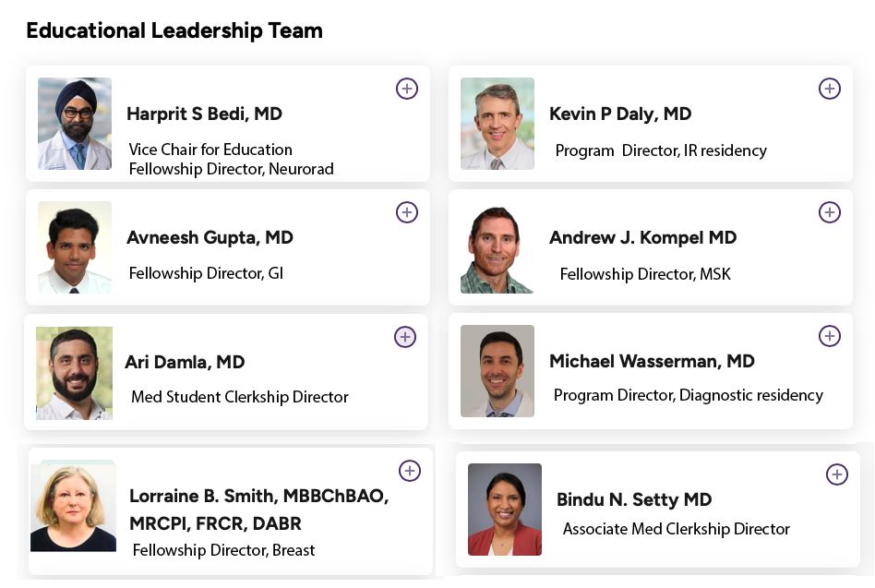The height and width of the screenshot is (588, 875).
Task: Expand Michael Wasserman's card plus icon
Action: (x=830, y=336)
